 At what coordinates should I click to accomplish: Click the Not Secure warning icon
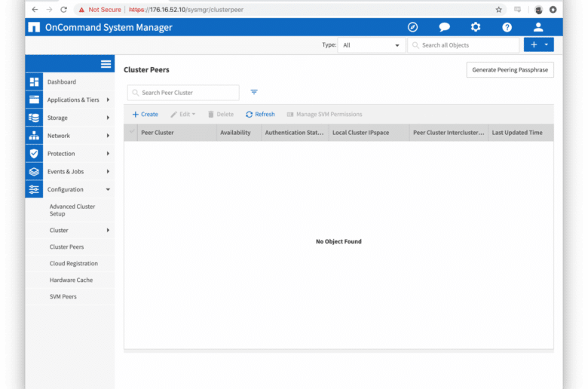point(81,10)
